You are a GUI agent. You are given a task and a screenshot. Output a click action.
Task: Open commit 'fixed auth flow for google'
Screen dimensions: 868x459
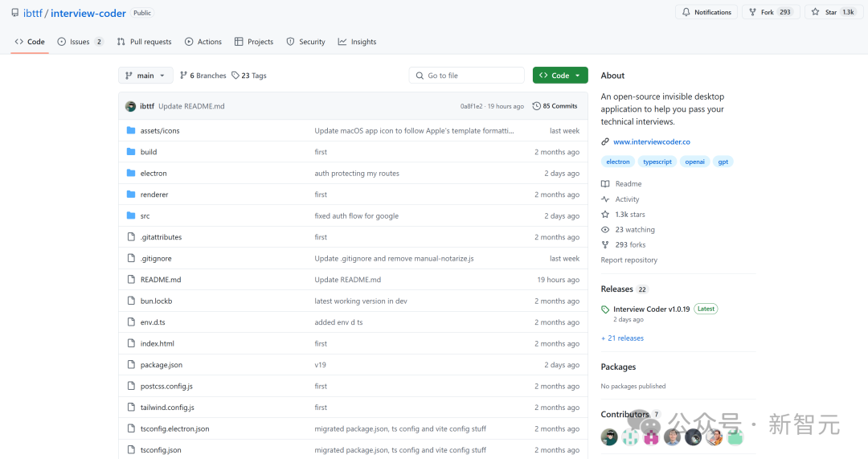357,216
